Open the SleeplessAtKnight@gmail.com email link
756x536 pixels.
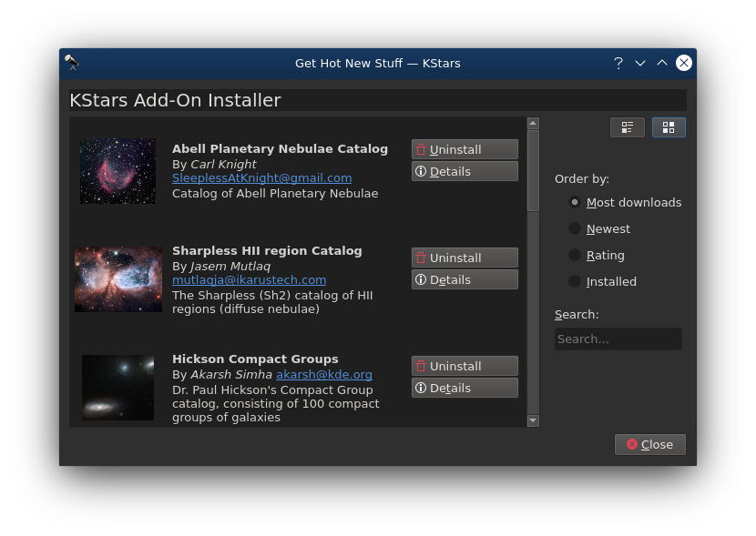261,178
